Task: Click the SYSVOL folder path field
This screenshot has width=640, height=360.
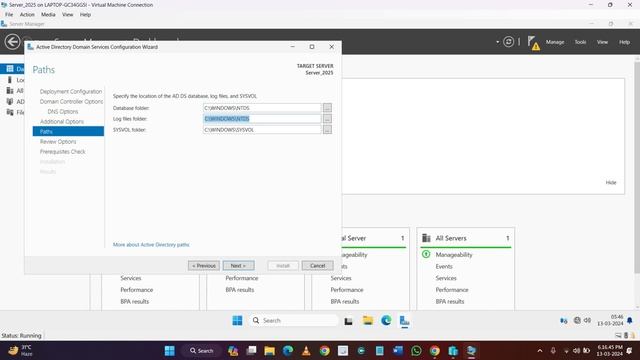Action: (262, 129)
